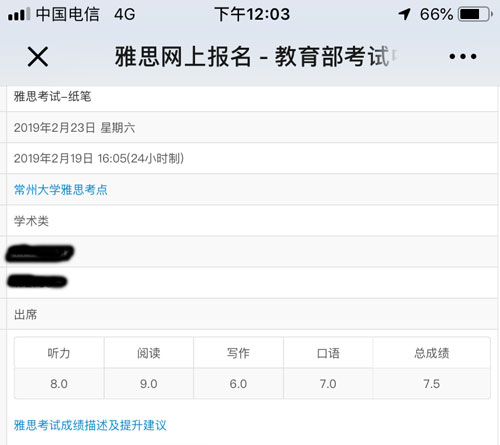Open 雅思考试成绩描述及提升建议 link
Viewport: 500px width, 445px height.
(x=90, y=425)
